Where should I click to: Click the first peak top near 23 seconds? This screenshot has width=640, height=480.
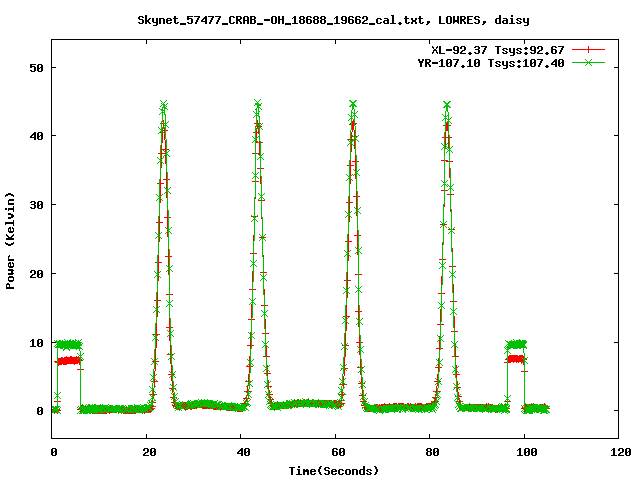[164, 104]
